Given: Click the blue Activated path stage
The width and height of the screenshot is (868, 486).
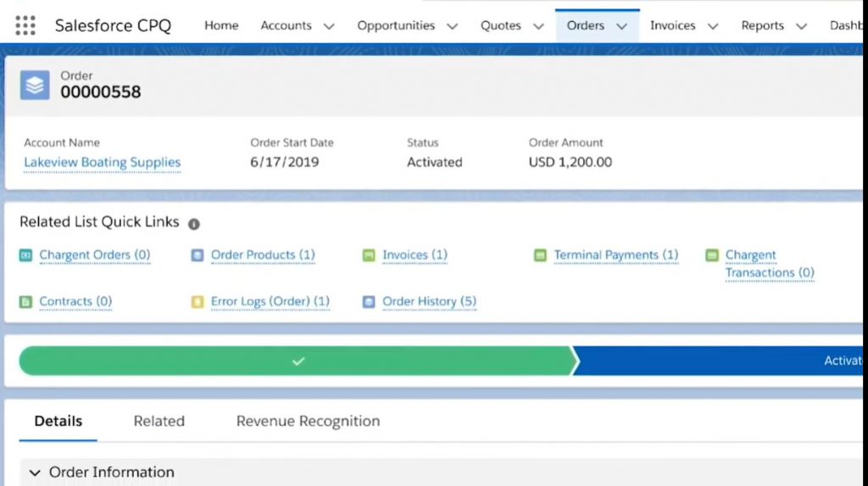Looking at the screenshot, I should (718, 361).
